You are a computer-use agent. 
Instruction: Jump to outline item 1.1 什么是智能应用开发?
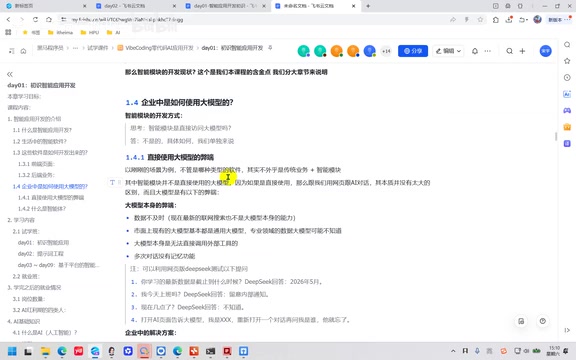click(42, 130)
